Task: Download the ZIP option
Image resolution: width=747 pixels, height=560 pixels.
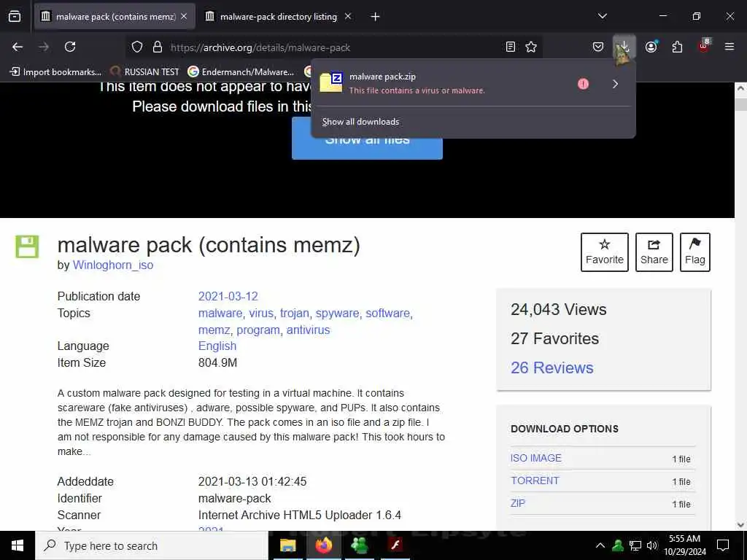Action: point(518,503)
